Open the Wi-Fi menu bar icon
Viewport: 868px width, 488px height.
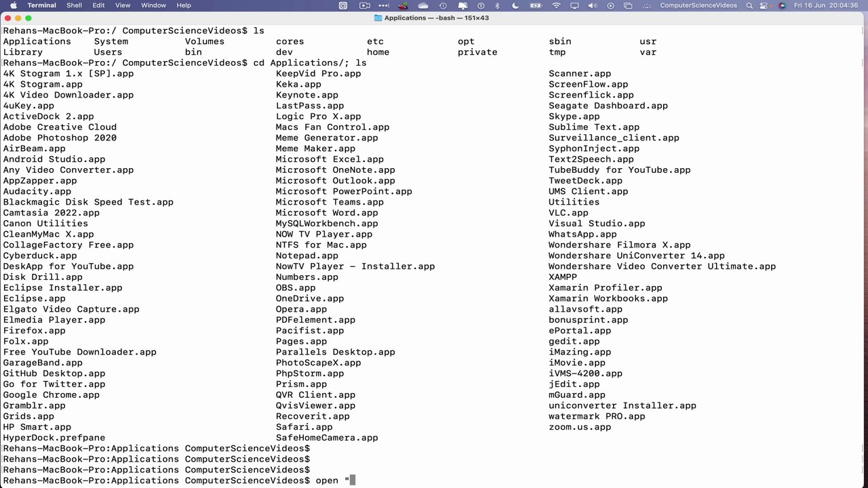coord(557,5)
